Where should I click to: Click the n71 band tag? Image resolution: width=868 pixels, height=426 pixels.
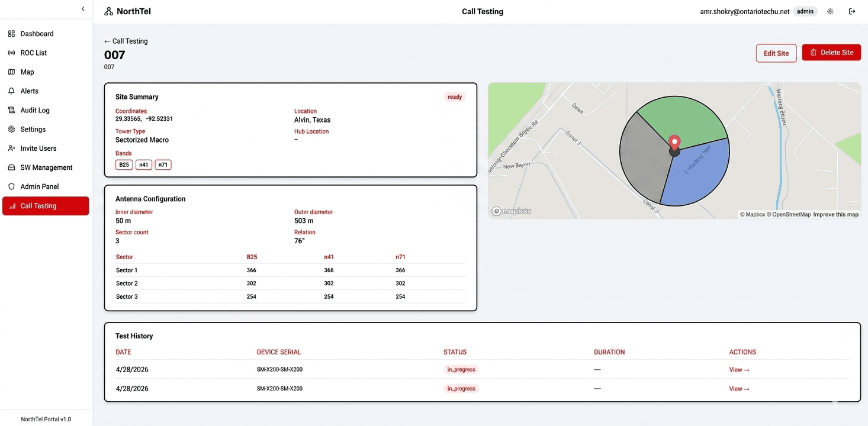163,164
